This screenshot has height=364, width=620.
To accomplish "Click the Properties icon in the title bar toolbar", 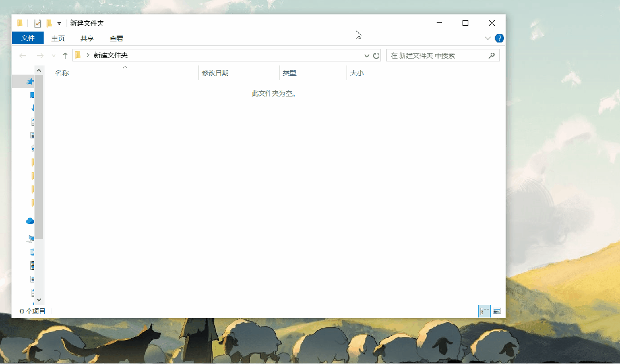I will 38,23.
